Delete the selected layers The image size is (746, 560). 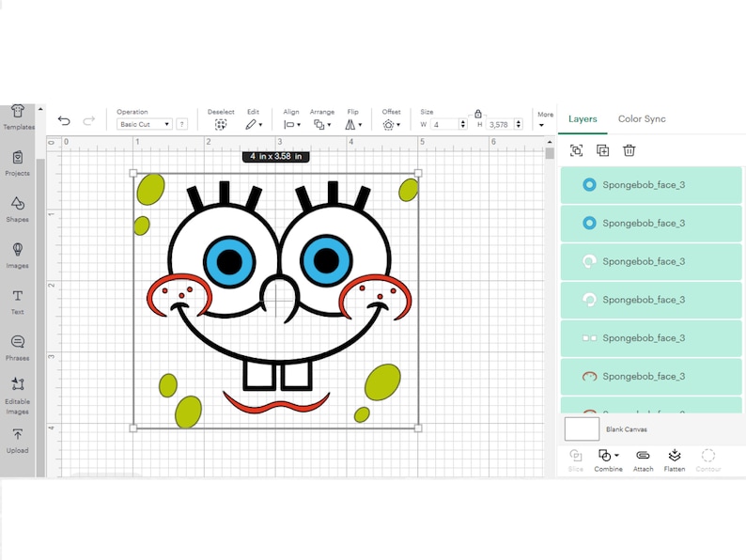(629, 150)
